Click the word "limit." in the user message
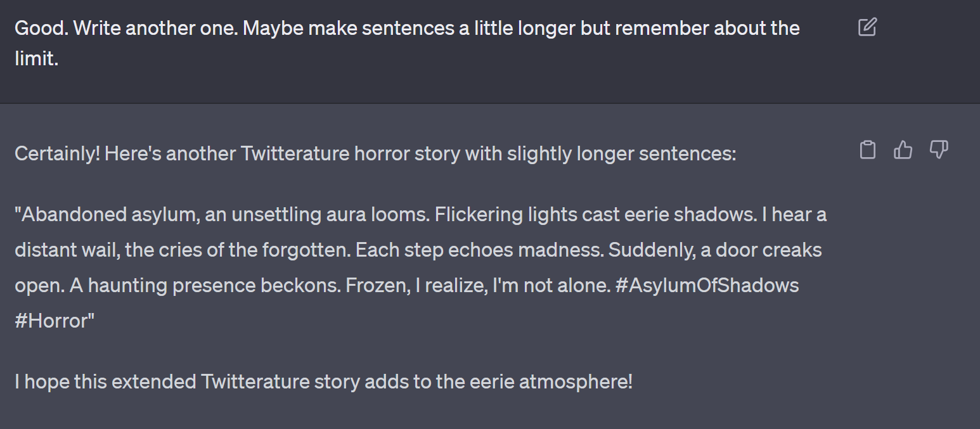Screen dimensions: 980x429 (36, 60)
